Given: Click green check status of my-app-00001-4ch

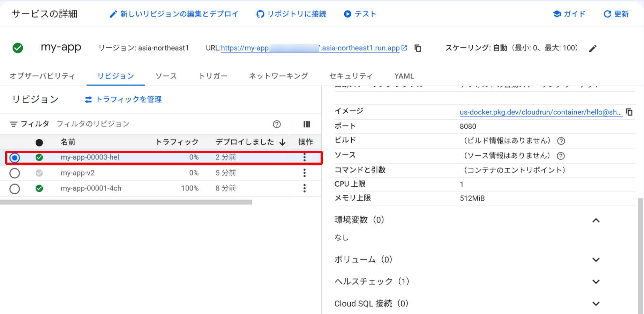Looking at the screenshot, I should [39, 188].
